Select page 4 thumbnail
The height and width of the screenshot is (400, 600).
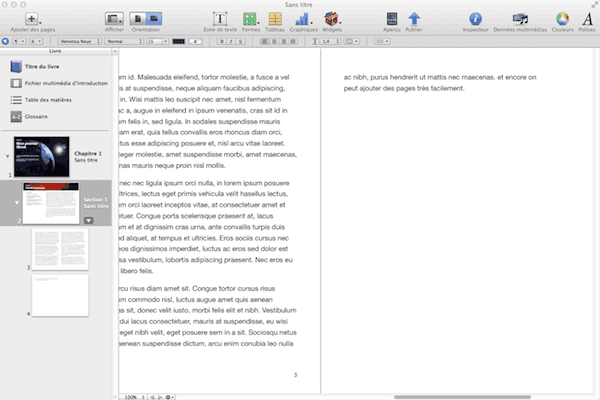coord(60,295)
